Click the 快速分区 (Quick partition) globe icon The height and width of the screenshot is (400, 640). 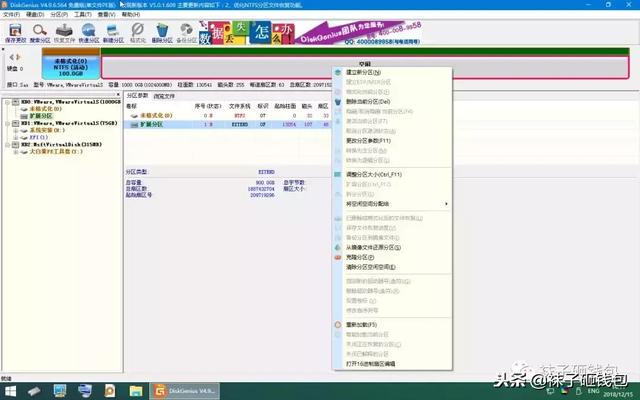click(88, 30)
